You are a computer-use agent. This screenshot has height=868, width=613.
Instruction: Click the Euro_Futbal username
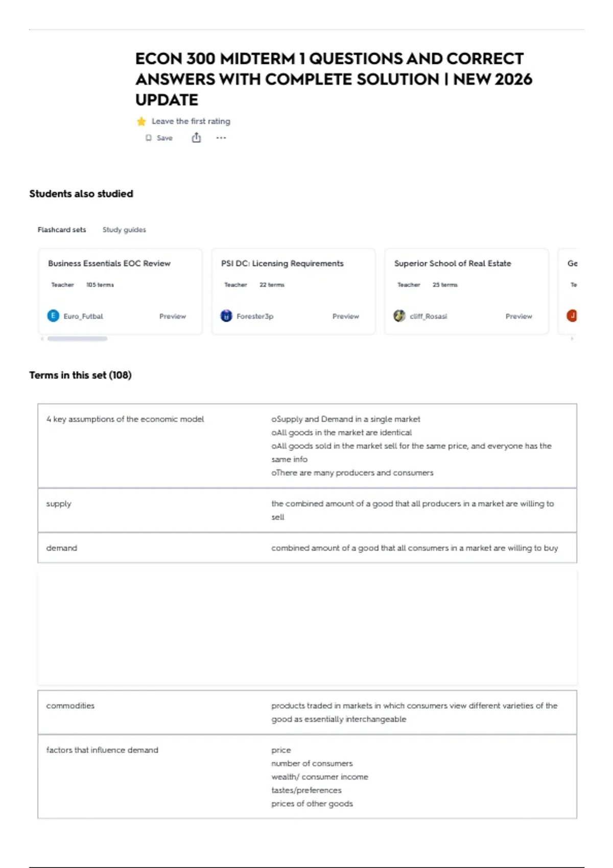click(83, 317)
